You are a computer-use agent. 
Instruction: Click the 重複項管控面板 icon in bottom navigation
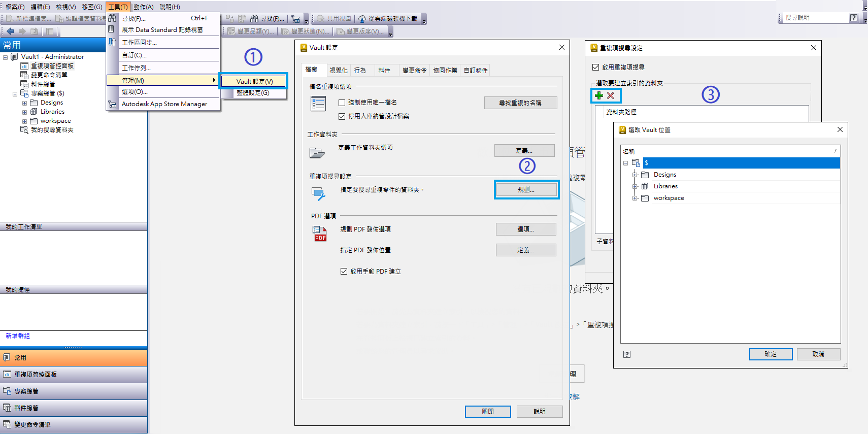pos(7,375)
